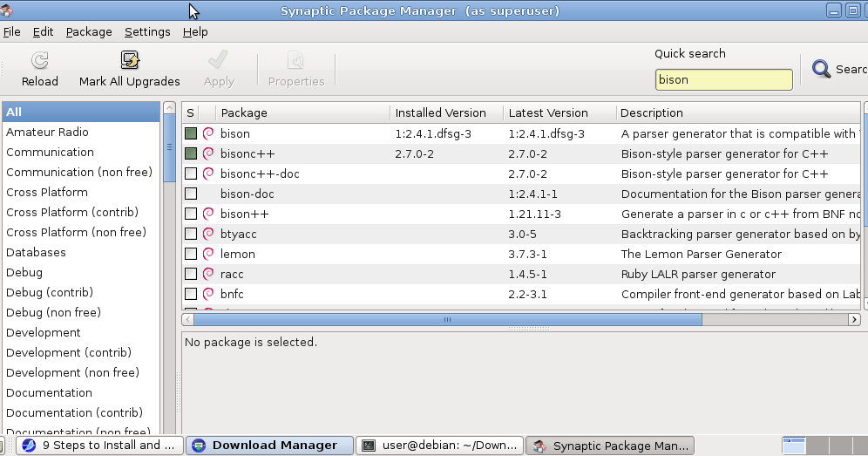
Task: Click the Reload toolbar icon
Action: pyautogui.click(x=40, y=60)
